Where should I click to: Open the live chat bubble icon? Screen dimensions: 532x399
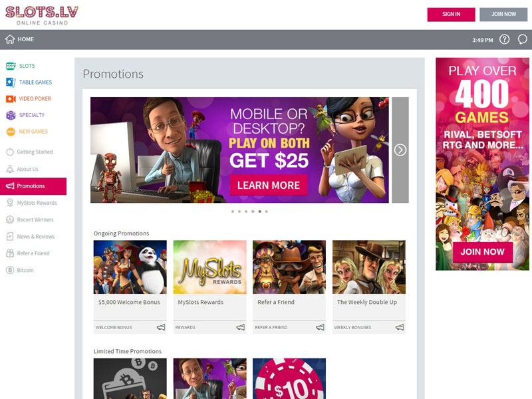pos(522,39)
